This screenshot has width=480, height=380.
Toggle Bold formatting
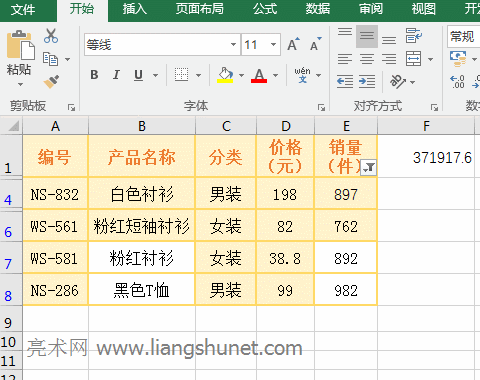pyautogui.click(x=94, y=75)
